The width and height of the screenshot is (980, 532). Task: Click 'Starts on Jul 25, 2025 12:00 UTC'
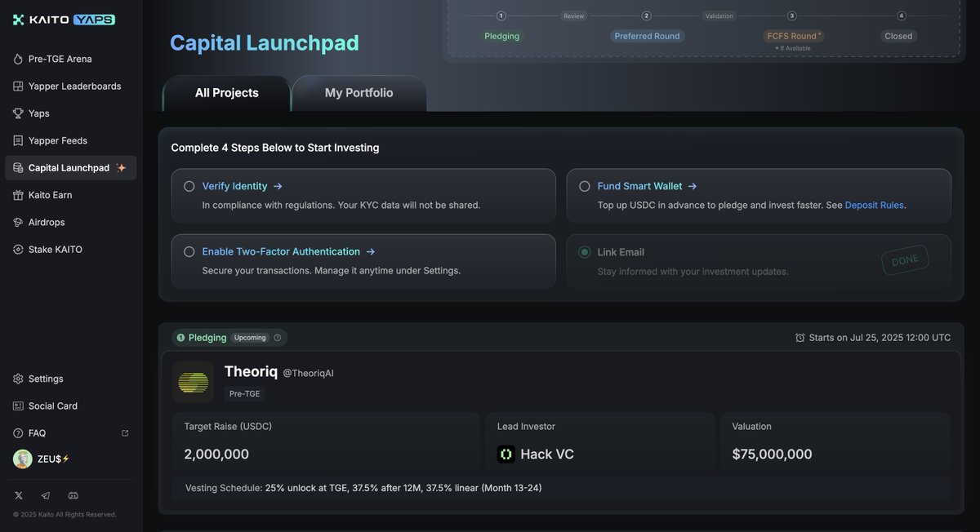[x=880, y=338]
